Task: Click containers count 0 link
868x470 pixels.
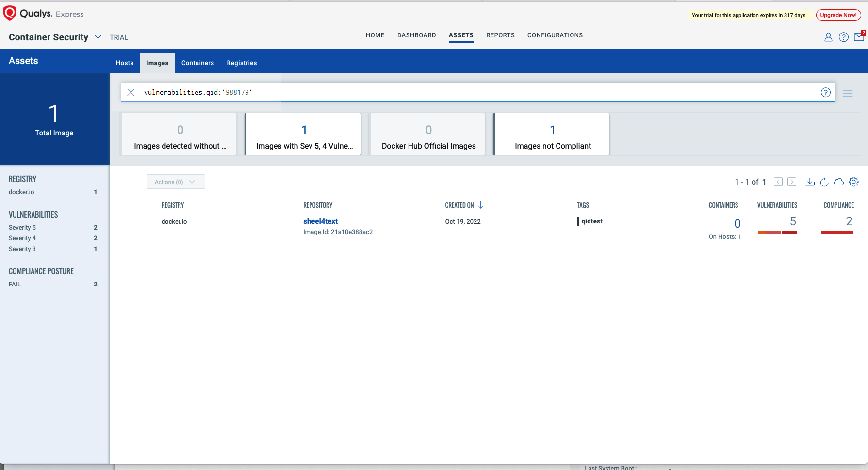Action: [x=737, y=224]
